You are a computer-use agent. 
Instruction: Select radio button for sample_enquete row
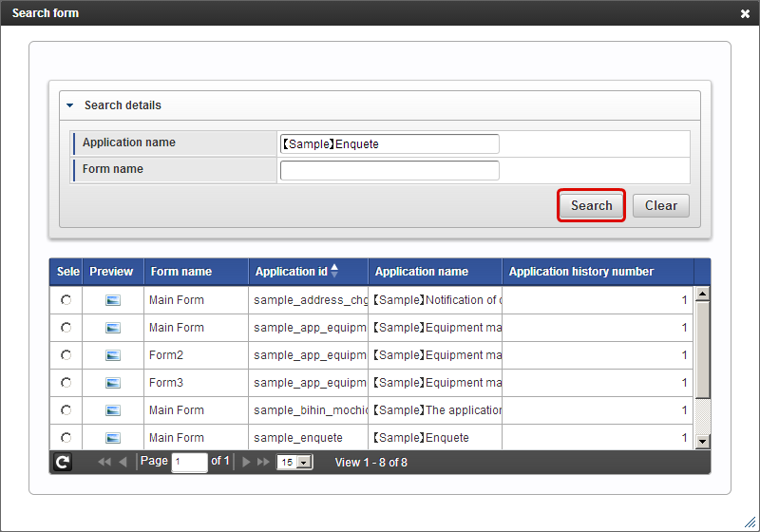(x=66, y=438)
